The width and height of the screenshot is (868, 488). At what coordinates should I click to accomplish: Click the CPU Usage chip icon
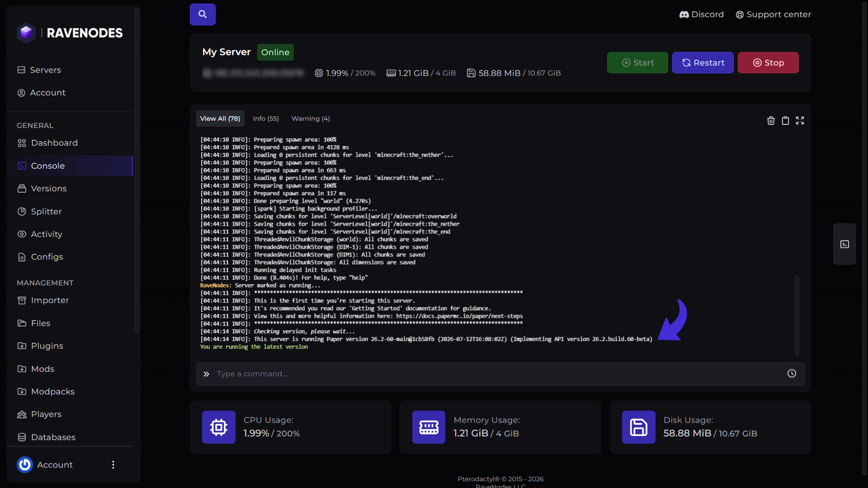tap(218, 427)
